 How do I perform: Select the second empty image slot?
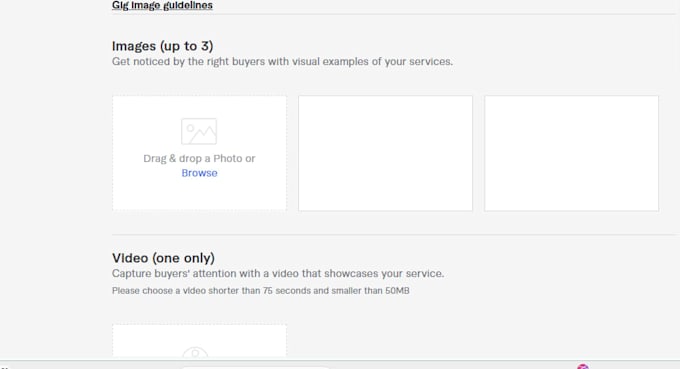click(x=386, y=153)
